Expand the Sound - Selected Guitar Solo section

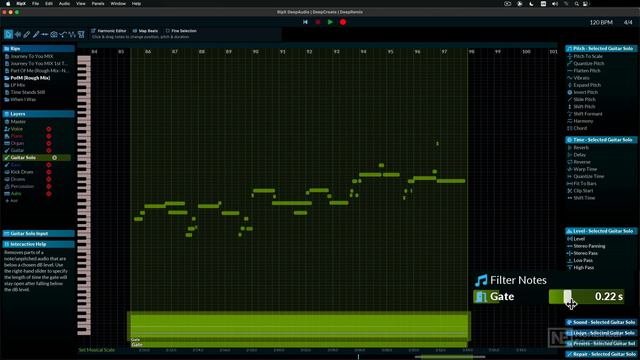click(x=601, y=322)
